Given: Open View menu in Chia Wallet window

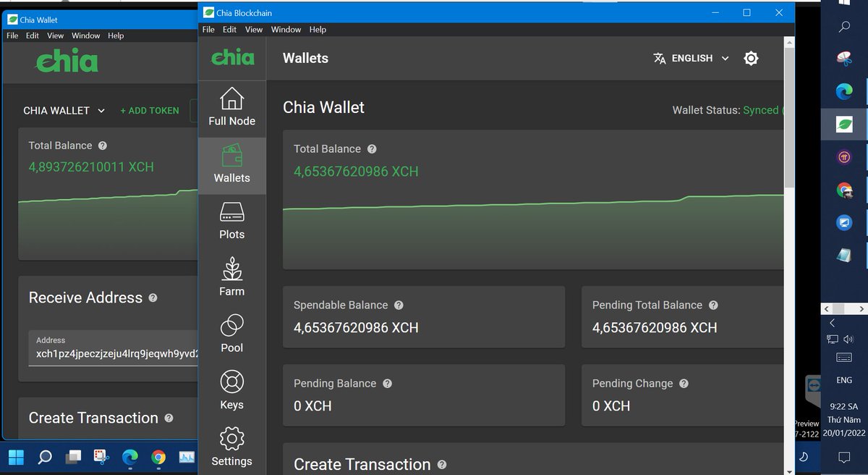Looking at the screenshot, I should click(x=56, y=35).
